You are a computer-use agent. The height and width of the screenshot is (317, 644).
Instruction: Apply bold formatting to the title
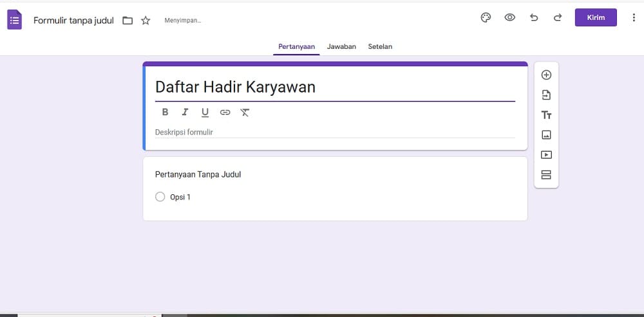tap(165, 112)
